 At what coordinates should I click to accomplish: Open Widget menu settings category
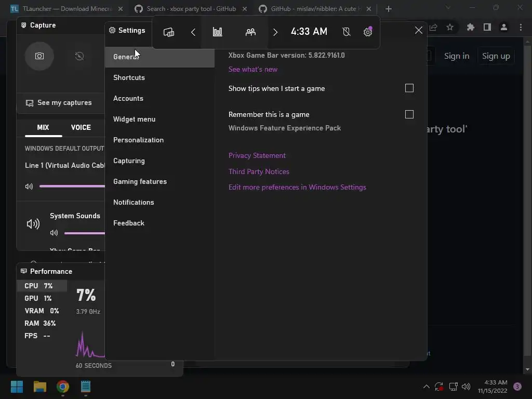click(x=160, y=119)
